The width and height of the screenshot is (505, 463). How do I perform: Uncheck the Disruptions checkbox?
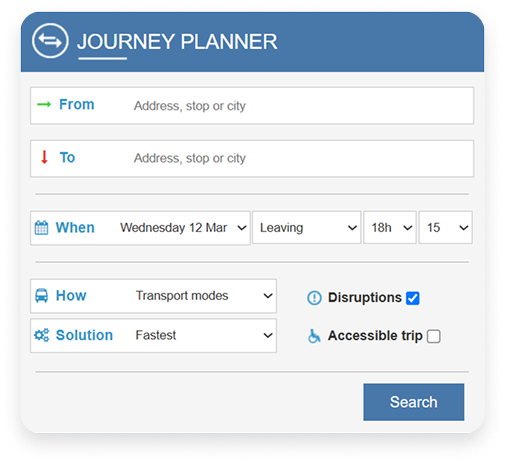click(x=413, y=298)
